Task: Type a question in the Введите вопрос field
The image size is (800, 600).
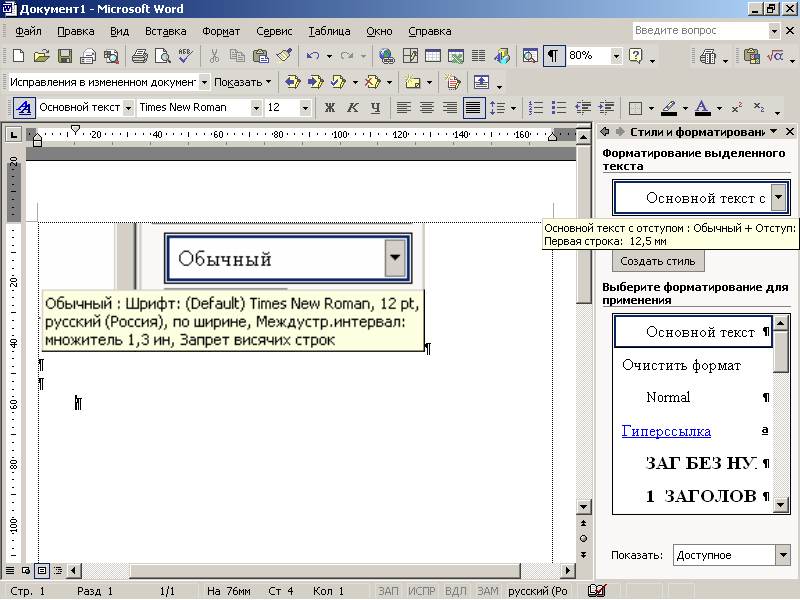Action: pyautogui.click(x=700, y=31)
